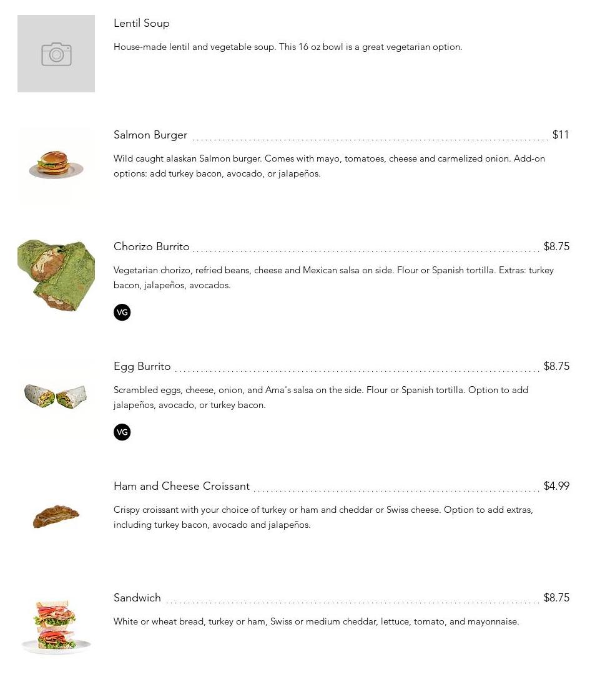This screenshot has width=590, height=700.
Task: Select the Egg Burrito title
Action: pos(142,366)
